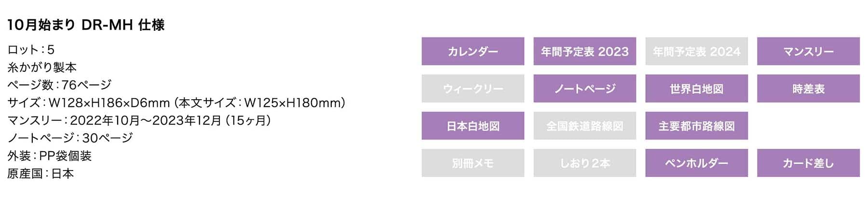This screenshot has width=868, height=197.
Task: Select the 主要都市路線図 tag
Action: click(x=696, y=126)
